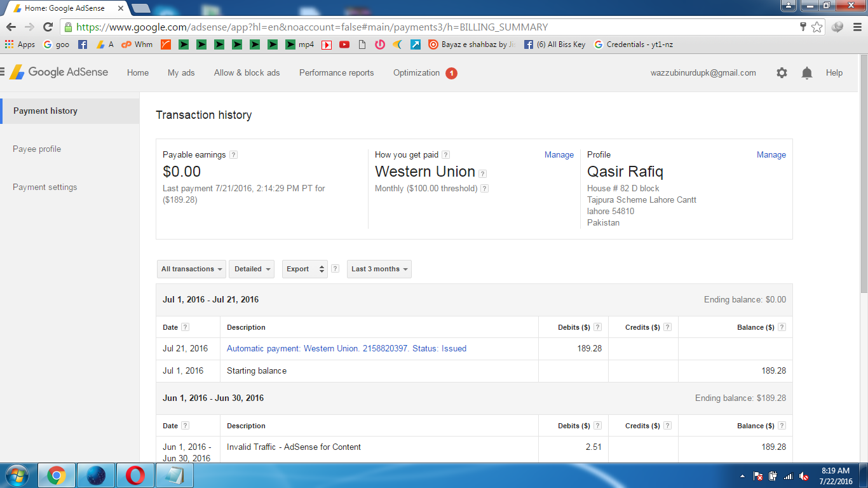Image resolution: width=868 pixels, height=488 pixels.
Task: Go to Performance reports tab
Action: click(336, 73)
